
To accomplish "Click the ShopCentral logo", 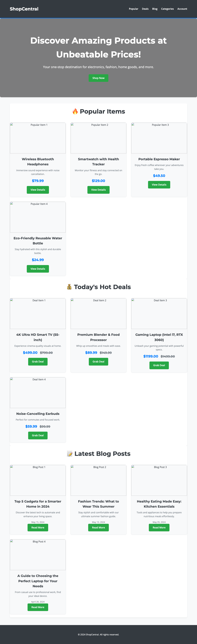I will [24, 9].
